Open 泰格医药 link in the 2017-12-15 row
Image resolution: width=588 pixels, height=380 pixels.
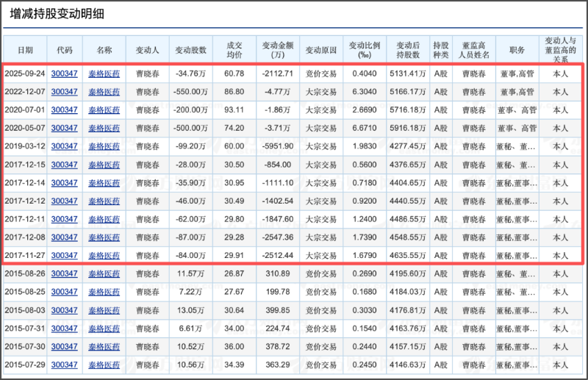click(x=104, y=165)
